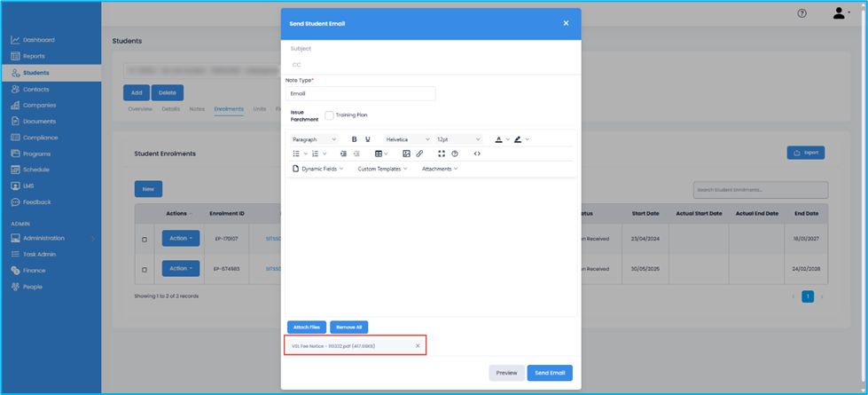Insert an image using the editor toolbar
Screen dimensions: 868x395
pos(406,154)
